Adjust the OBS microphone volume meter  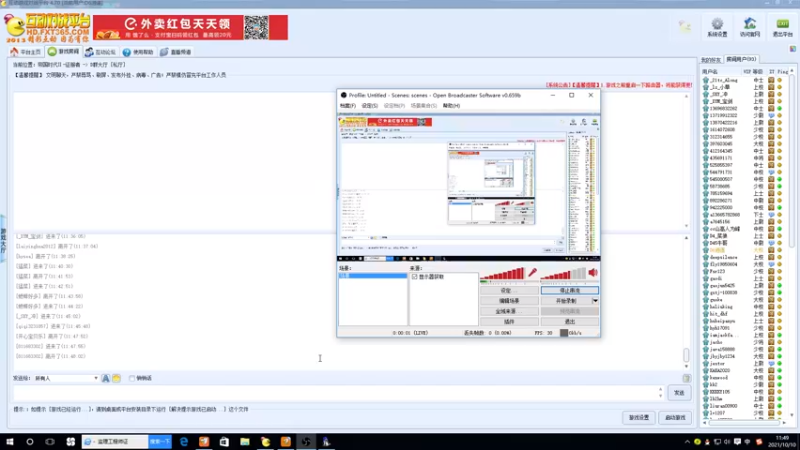tap(502, 274)
